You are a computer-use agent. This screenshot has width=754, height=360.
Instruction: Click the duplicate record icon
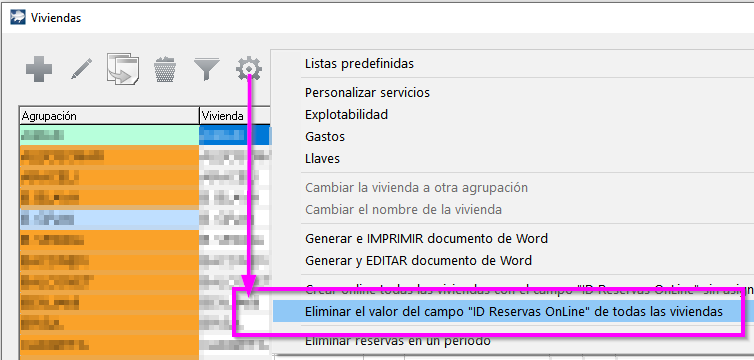pyautogui.click(x=123, y=70)
